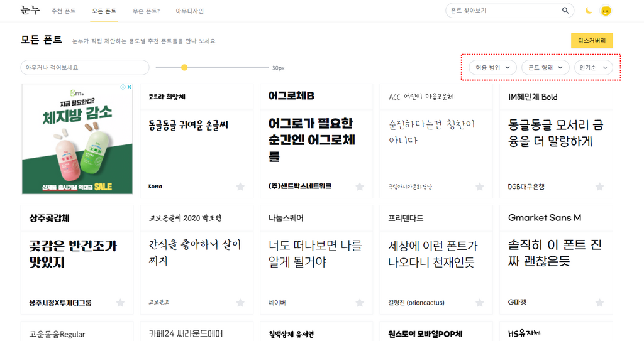644x341 pixels.
Task: Click DGB대구은행 creator name
Action: click(526, 187)
